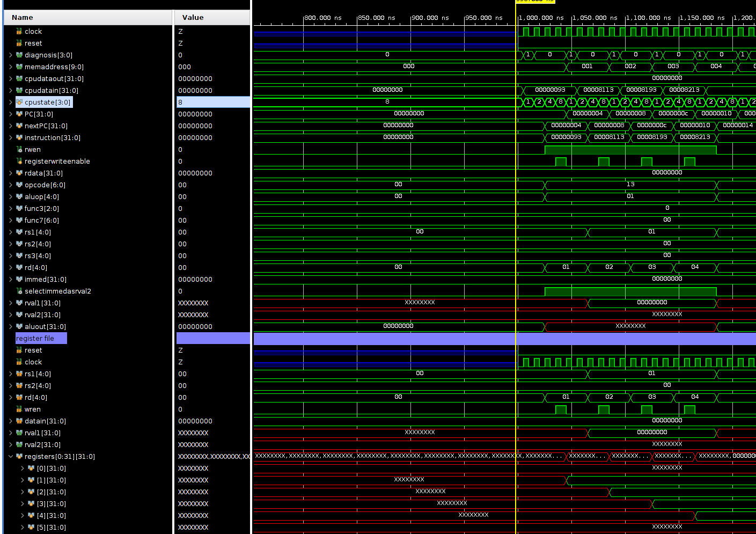Image resolution: width=756 pixels, height=534 pixels.
Task: Select the aluout[31:0] signal name
Action: 45,326
